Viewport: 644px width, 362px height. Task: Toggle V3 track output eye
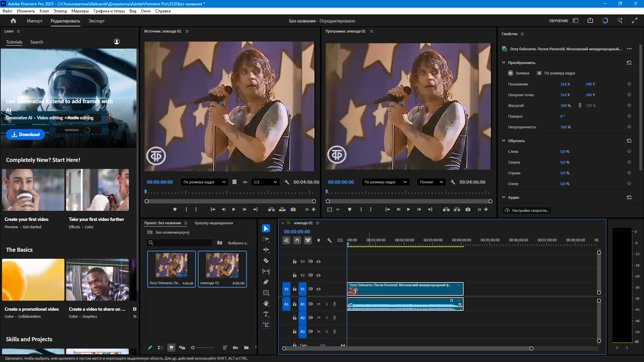(319, 261)
